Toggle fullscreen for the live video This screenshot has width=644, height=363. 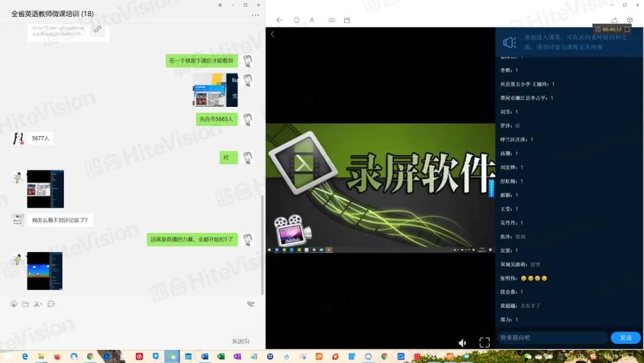tap(484, 343)
